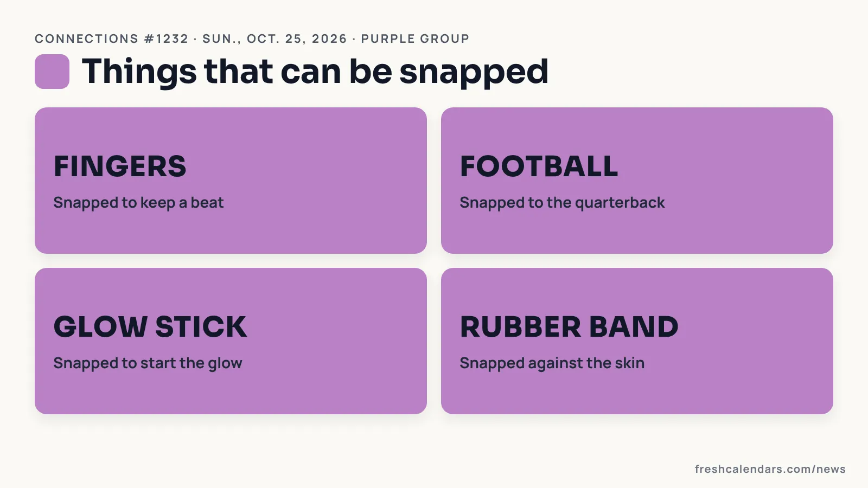Select the FOOTBALL card

pos(637,181)
